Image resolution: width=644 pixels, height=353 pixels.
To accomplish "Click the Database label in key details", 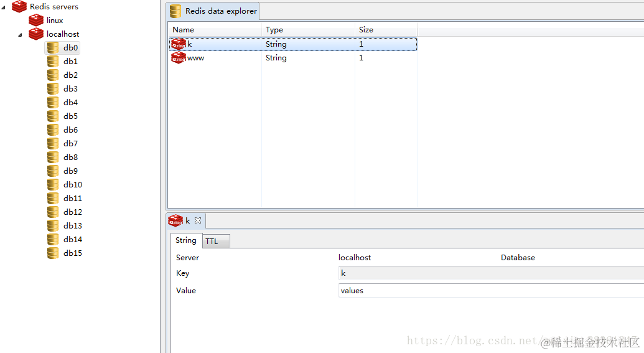I will pos(518,258).
